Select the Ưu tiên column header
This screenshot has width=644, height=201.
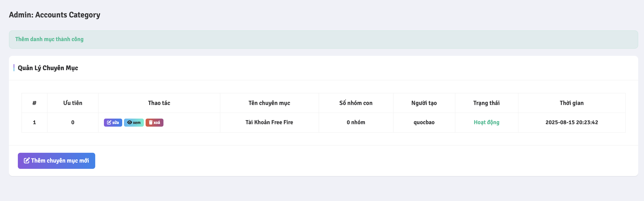tap(73, 103)
